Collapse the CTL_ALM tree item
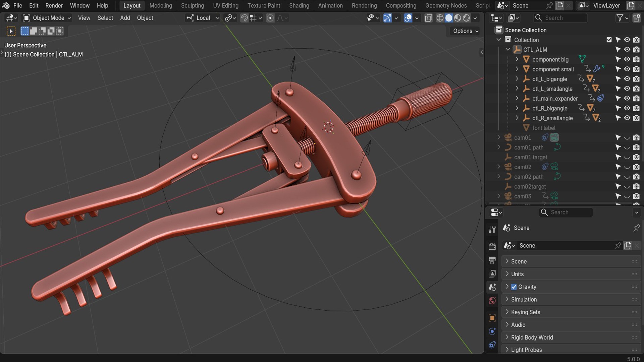 point(508,50)
